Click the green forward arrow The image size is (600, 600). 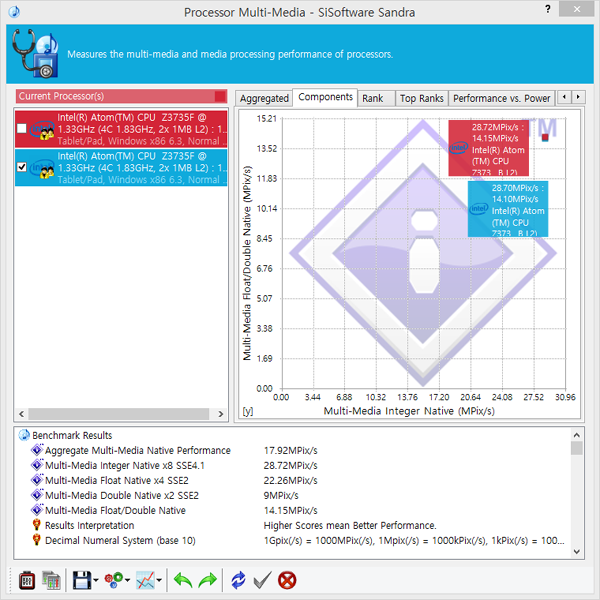(207, 580)
